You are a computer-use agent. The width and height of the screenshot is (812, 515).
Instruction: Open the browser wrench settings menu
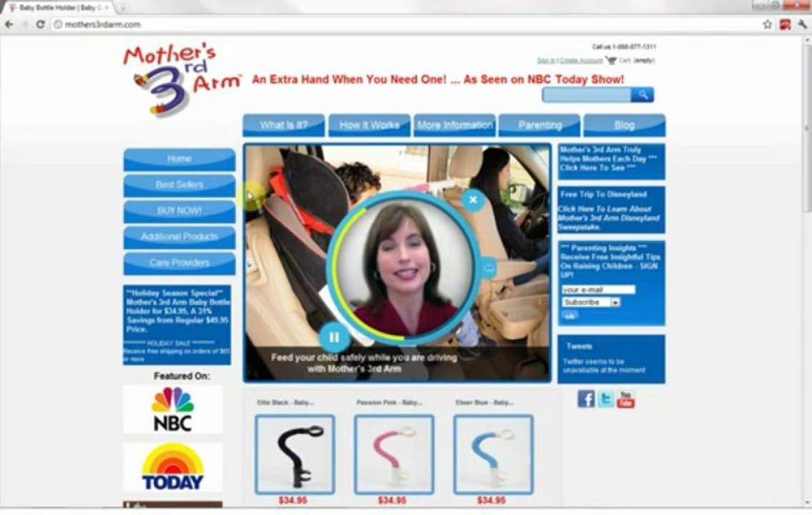802,24
